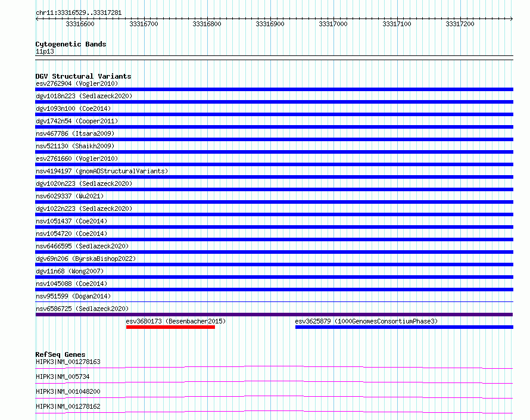Click the thin blue line under nsv951599
Screen dimensions: 530x420
(x=274, y=301)
